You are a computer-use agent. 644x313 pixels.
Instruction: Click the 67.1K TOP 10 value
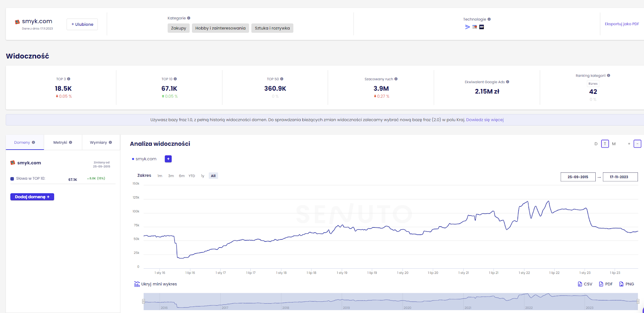pyautogui.click(x=169, y=89)
